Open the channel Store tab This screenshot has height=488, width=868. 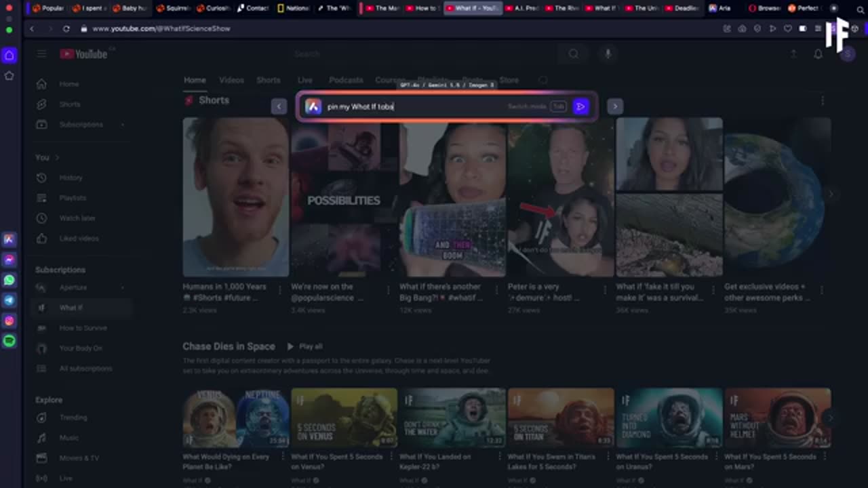pos(509,80)
